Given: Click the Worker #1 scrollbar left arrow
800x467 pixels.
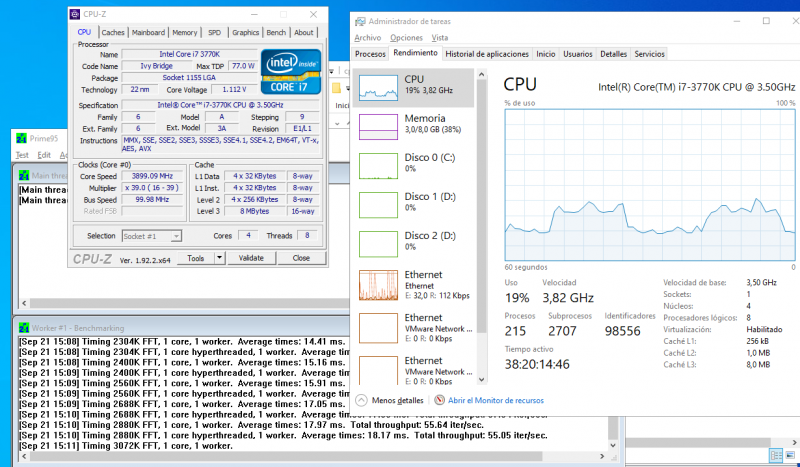Looking at the screenshot, I should pos(24,456).
